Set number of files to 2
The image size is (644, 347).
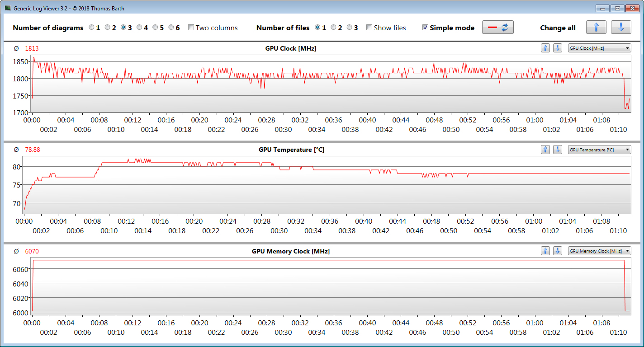(x=334, y=28)
